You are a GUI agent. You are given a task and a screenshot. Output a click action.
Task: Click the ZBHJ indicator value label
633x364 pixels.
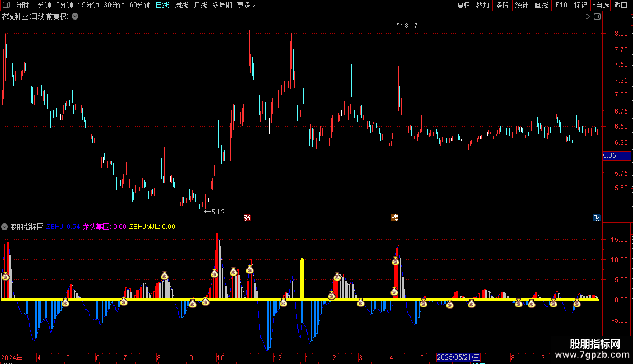tap(63, 227)
